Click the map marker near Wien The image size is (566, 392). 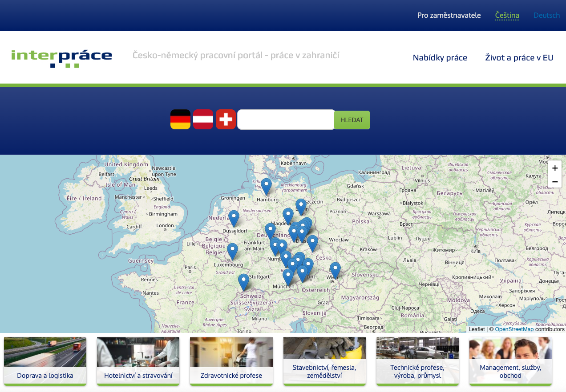click(335, 270)
